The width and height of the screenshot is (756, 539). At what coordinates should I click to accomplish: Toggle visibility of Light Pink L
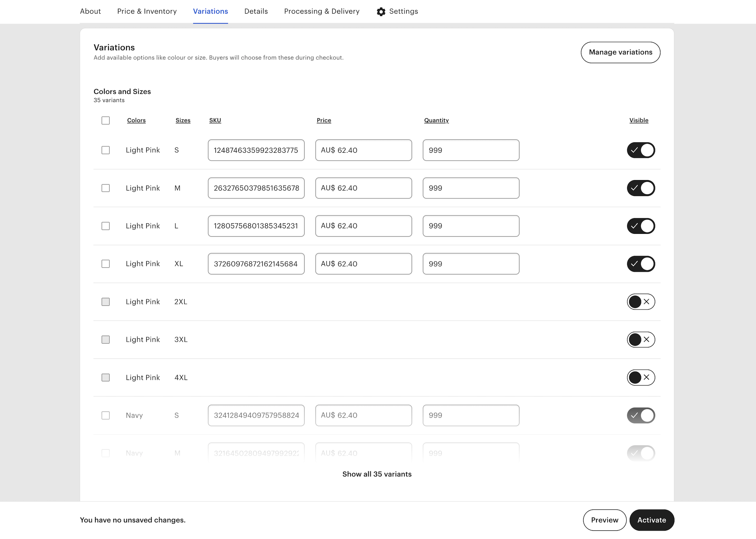(x=641, y=226)
